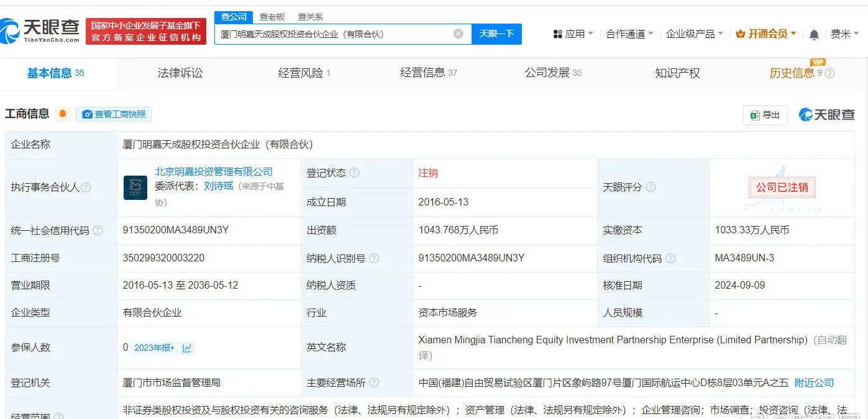
Task: Click the 工商信息 section heading
Action: coord(27,114)
